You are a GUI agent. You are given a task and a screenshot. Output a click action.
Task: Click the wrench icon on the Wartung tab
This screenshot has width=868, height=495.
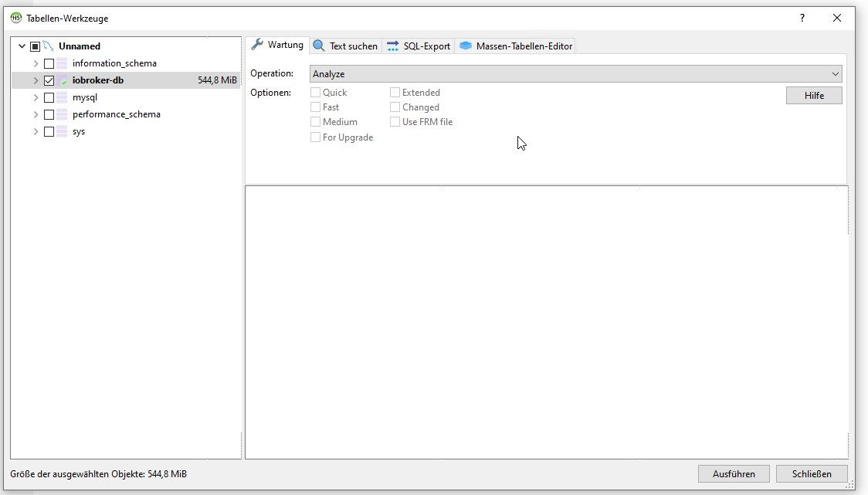257,45
